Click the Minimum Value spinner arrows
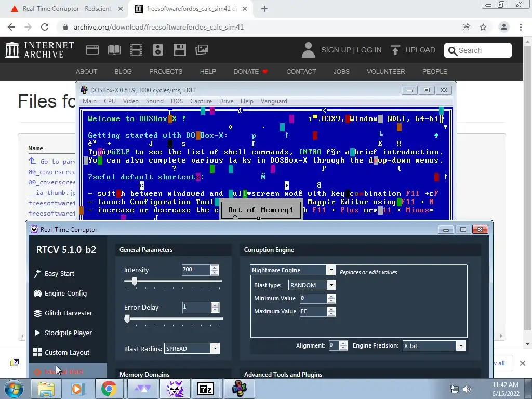Viewport: 532px width, 399px height. tap(331, 299)
